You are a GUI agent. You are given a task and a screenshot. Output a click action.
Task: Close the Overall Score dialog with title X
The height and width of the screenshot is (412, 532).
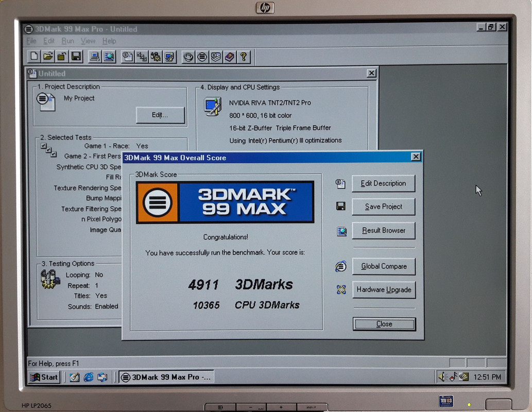click(x=416, y=157)
